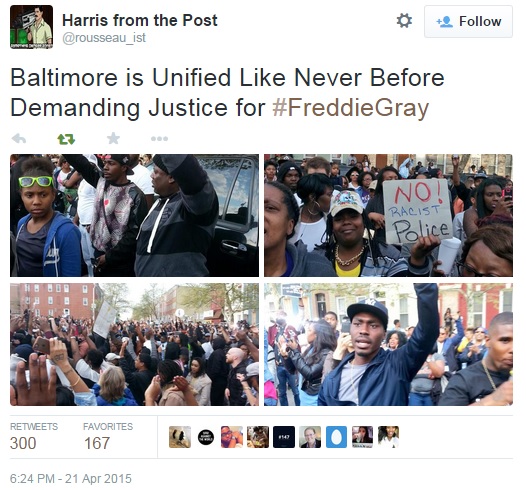
Task: View the 300 retweets list
Action: (34, 437)
